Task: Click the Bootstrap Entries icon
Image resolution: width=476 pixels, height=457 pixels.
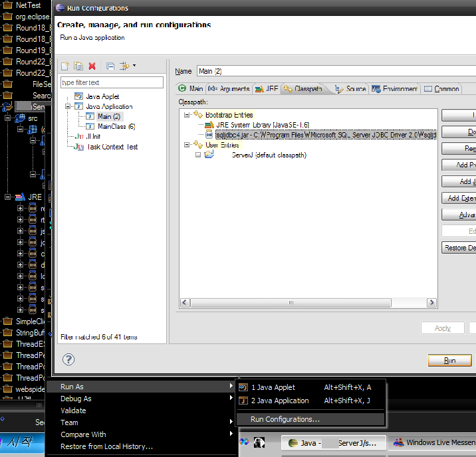Action: [x=198, y=114]
